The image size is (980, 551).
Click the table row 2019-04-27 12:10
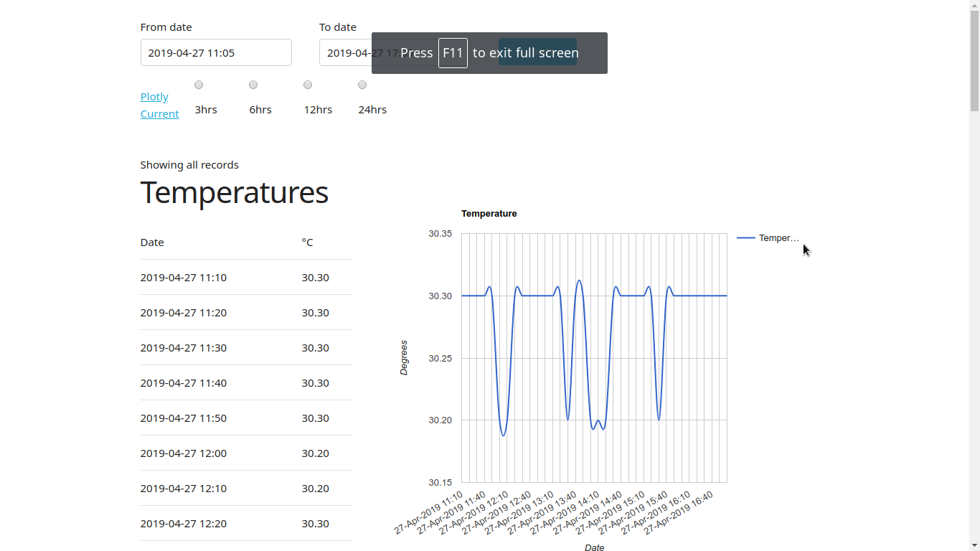click(x=246, y=488)
